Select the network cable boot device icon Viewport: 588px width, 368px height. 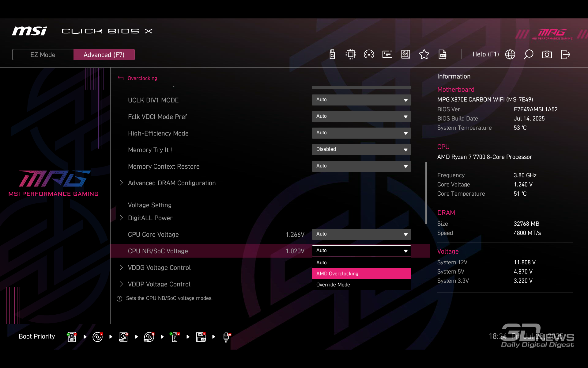(227, 337)
